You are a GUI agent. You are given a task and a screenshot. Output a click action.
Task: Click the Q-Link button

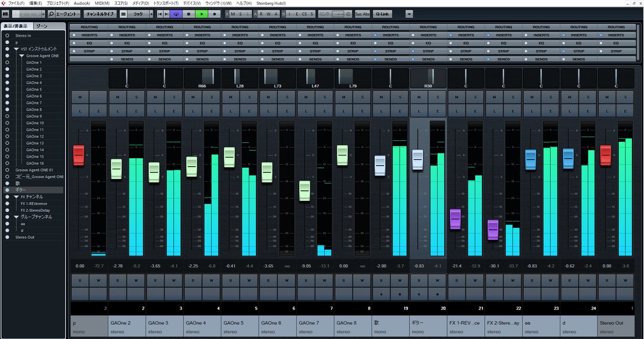(381, 14)
